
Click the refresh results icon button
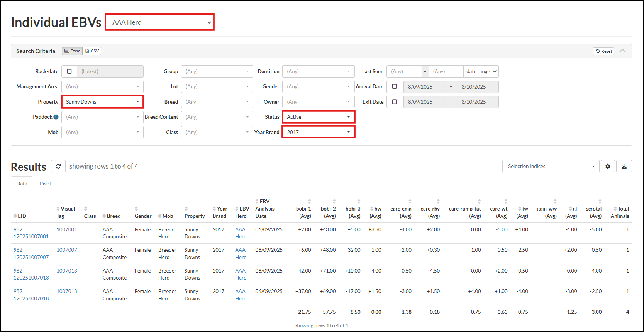click(58, 166)
